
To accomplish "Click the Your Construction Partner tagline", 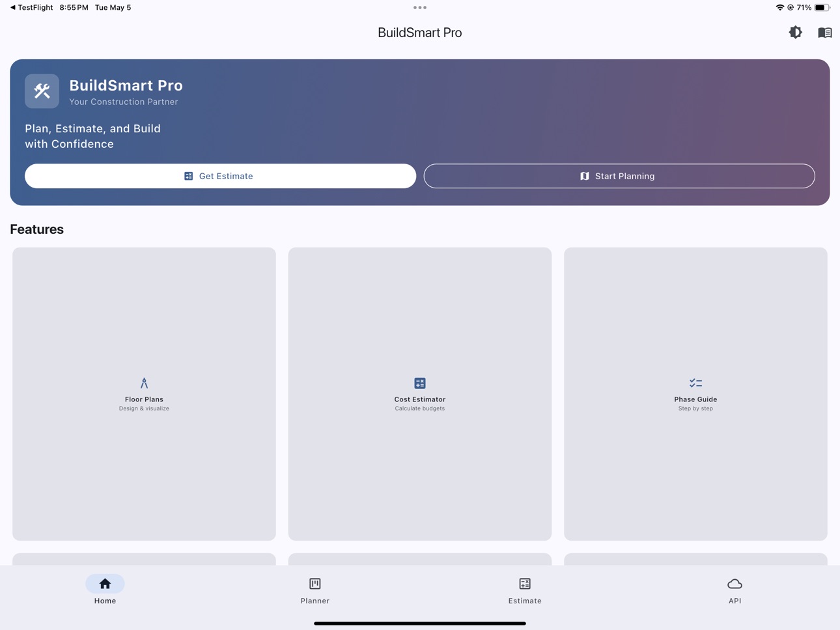I will coord(124,102).
